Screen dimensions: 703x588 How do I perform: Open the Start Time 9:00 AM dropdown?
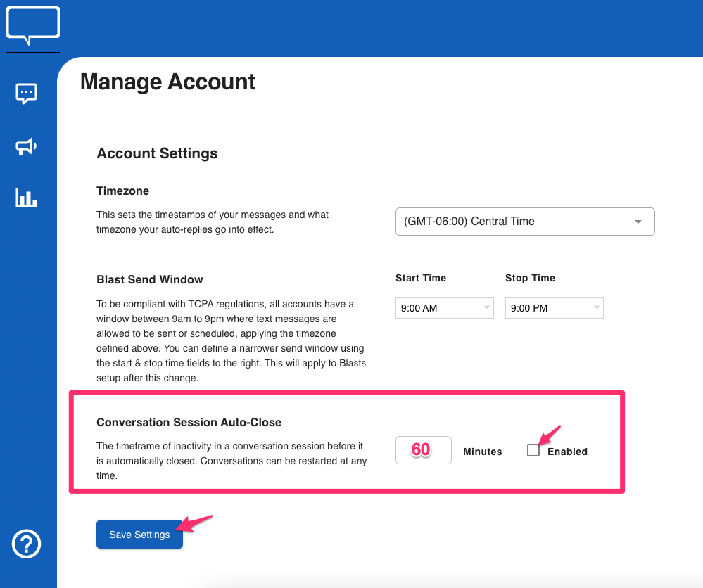click(x=444, y=308)
